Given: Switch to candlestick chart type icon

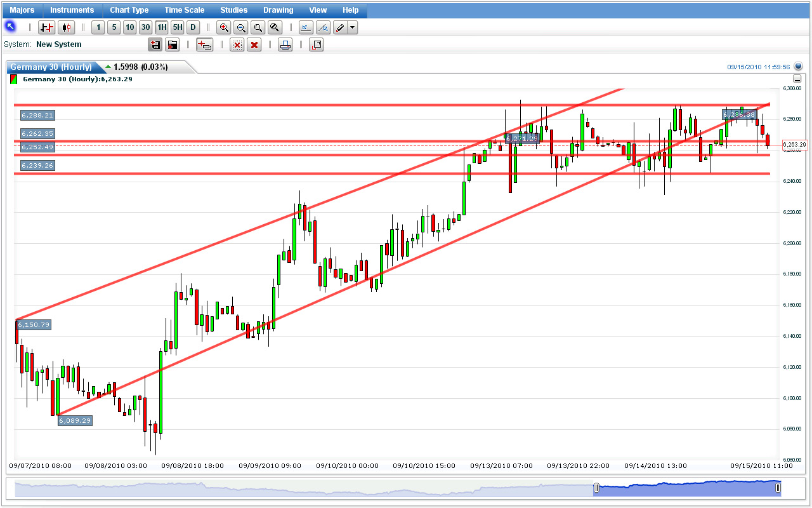Looking at the screenshot, I should tap(67, 27).
